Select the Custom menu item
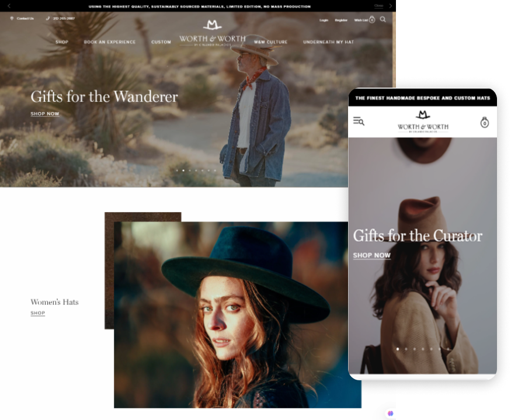The height and width of the screenshot is (420, 511). (161, 42)
